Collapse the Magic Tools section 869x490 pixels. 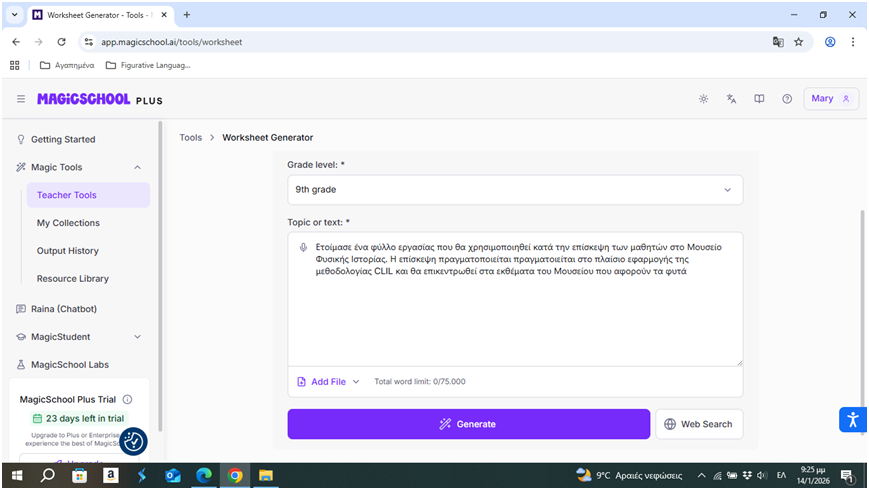click(x=137, y=167)
